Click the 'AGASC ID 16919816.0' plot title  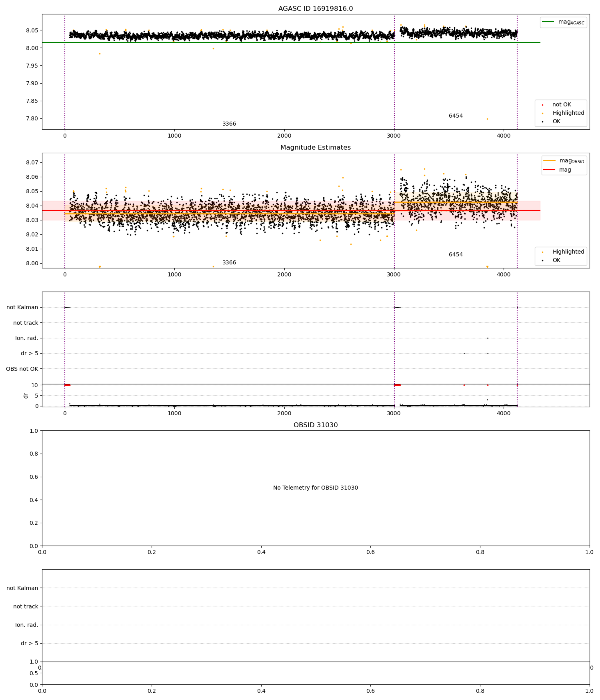point(316,9)
